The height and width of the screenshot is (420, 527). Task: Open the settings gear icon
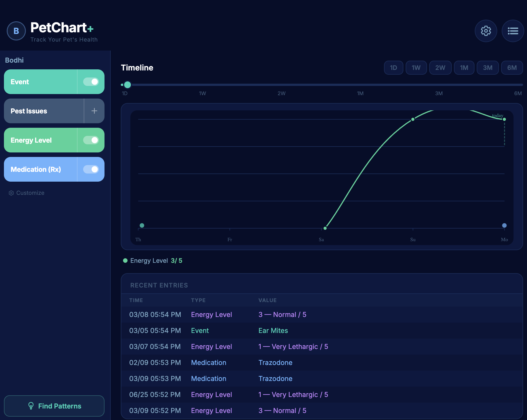486,31
